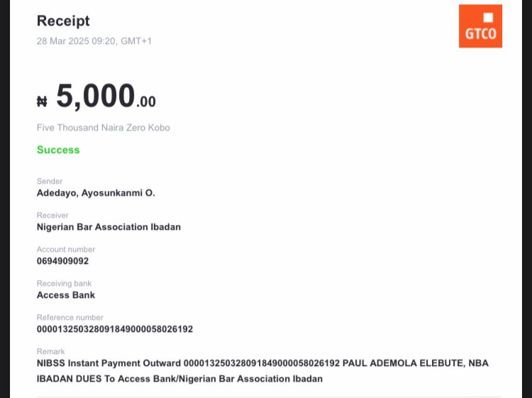Click the Sender label

click(50, 182)
